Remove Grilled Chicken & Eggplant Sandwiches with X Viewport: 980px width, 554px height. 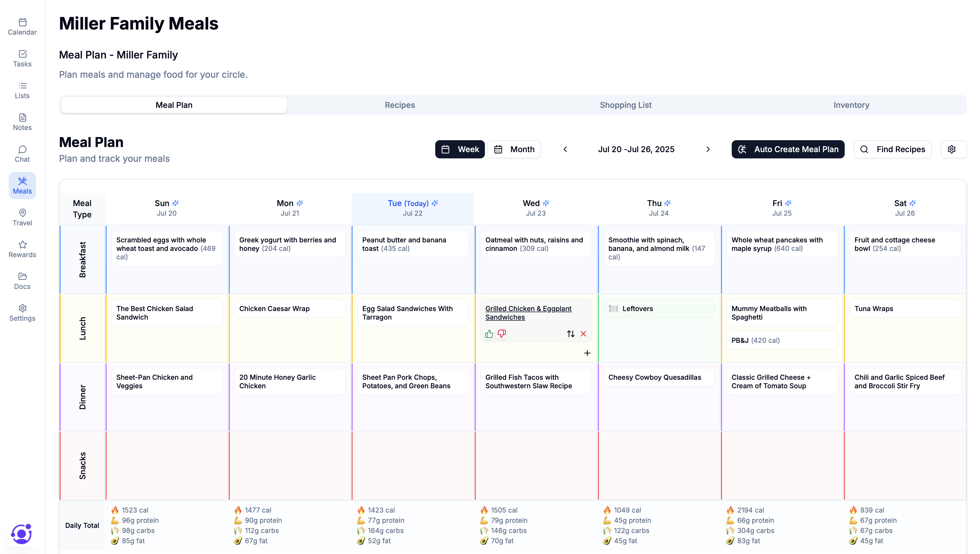tap(583, 334)
